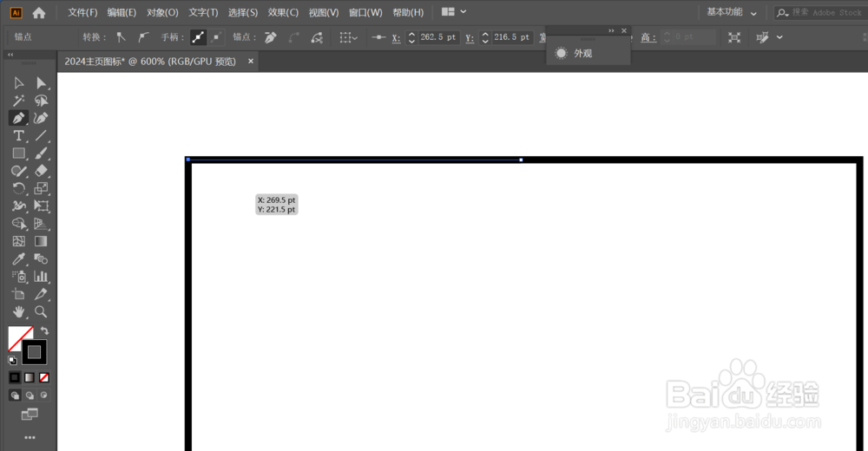Choose the Zoom tool

point(41,311)
